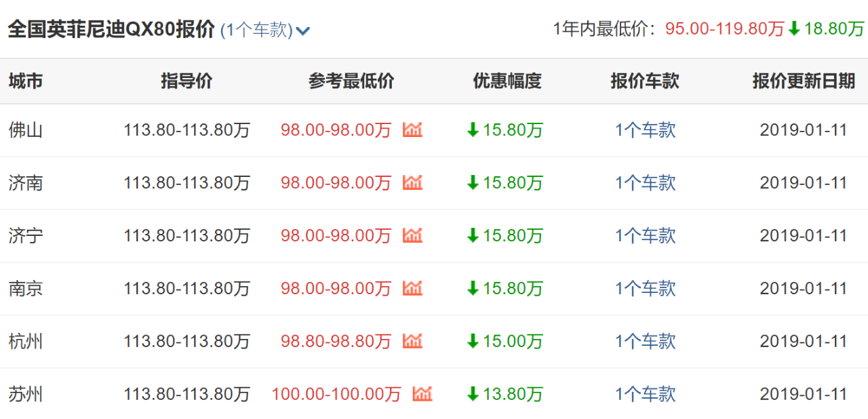Image resolution: width=868 pixels, height=419 pixels.
Task: Click the 优惠幅度 column header
Action: pyautogui.click(x=507, y=81)
